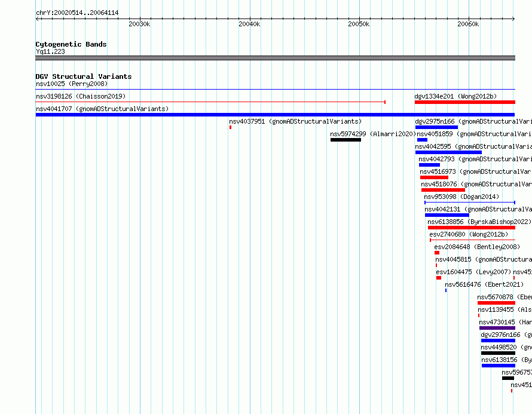Click the black nsv5974299 variant bar
This screenshot has height=414, width=532.
346,140
